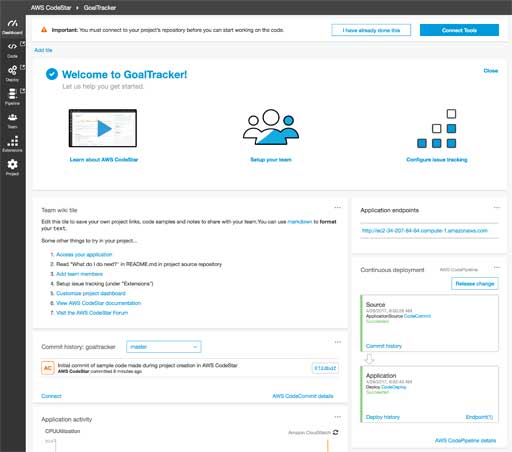Click the Release change button
The width and height of the screenshot is (512, 452).
[x=475, y=284]
